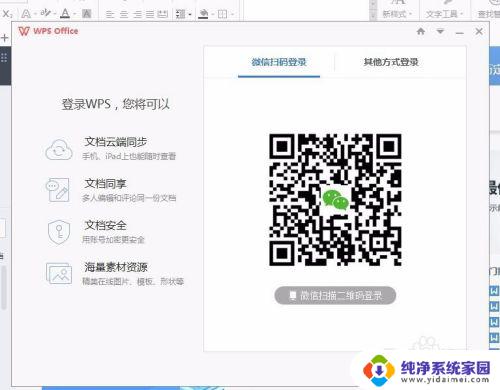Click the cloud sync icon beside 文档云端同步

59,149
